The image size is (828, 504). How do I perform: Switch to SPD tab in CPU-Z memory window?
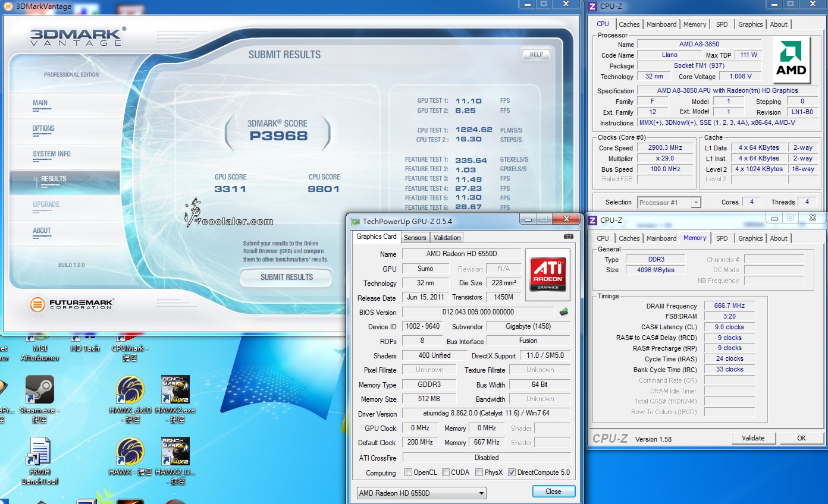click(x=722, y=238)
